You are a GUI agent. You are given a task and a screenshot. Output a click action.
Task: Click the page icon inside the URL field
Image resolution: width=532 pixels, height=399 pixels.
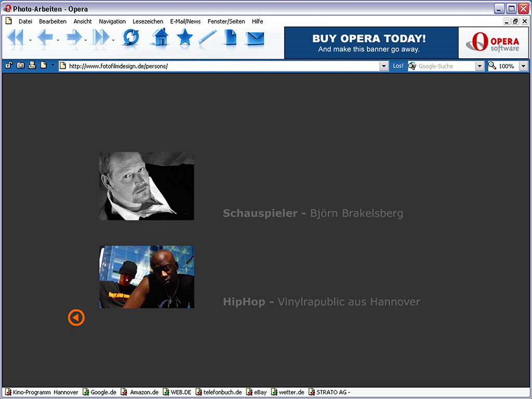point(63,66)
